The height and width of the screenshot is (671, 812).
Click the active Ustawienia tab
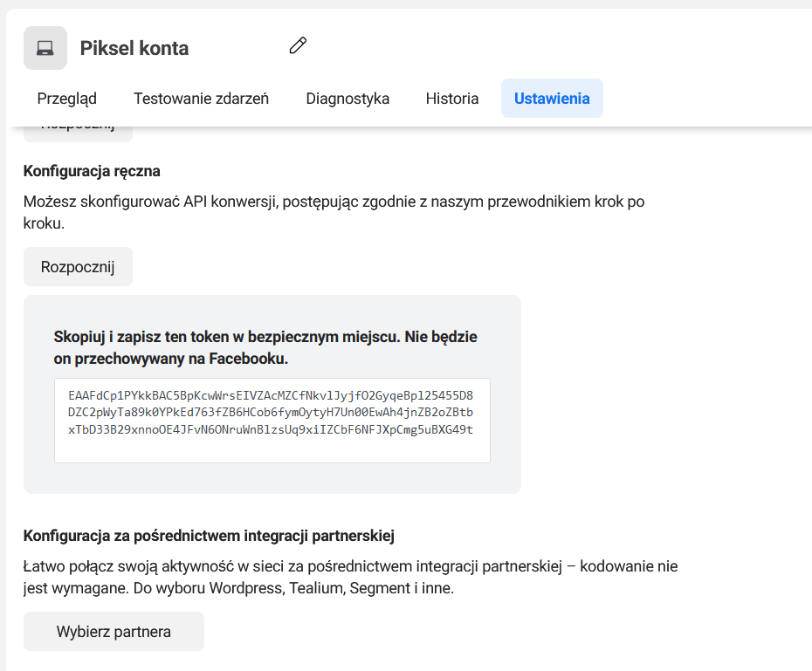coord(552,99)
